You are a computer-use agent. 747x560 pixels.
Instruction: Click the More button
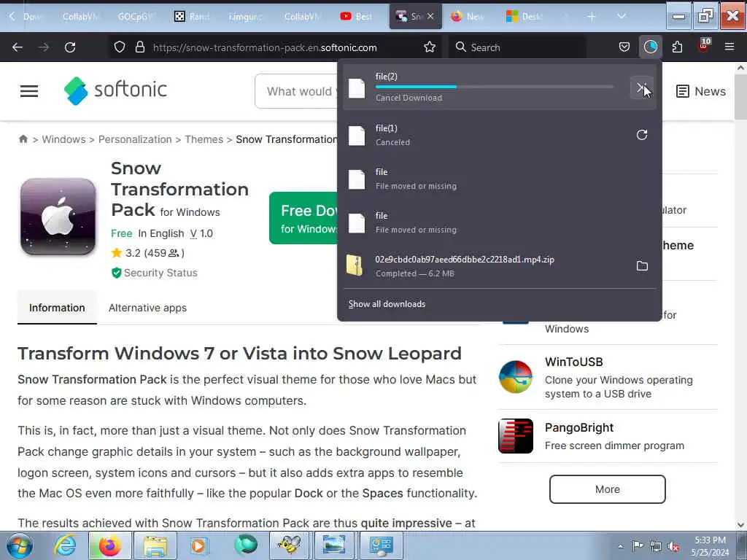click(608, 489)
